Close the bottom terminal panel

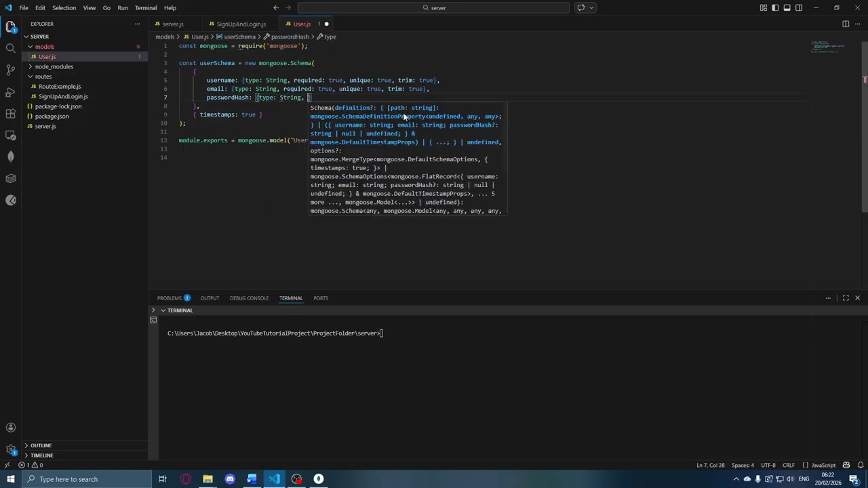(857, 298)
